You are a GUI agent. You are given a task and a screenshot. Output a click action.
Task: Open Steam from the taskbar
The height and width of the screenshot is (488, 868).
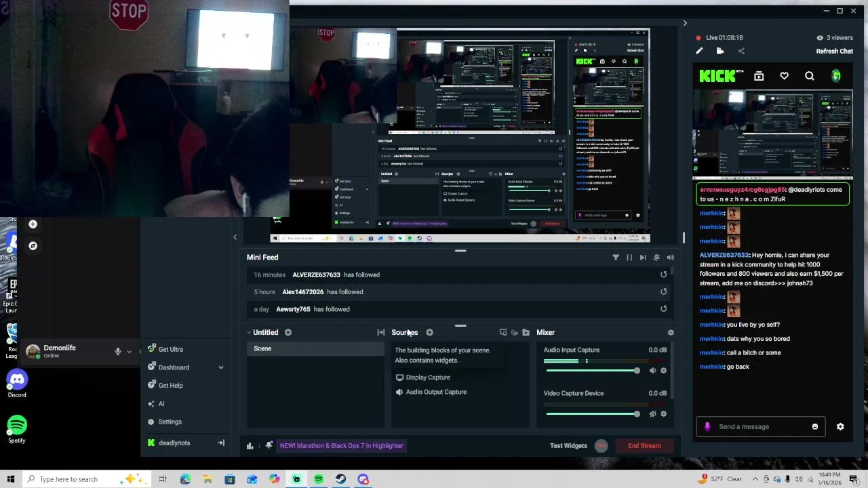pyautogui.click(x=340, y=479)
